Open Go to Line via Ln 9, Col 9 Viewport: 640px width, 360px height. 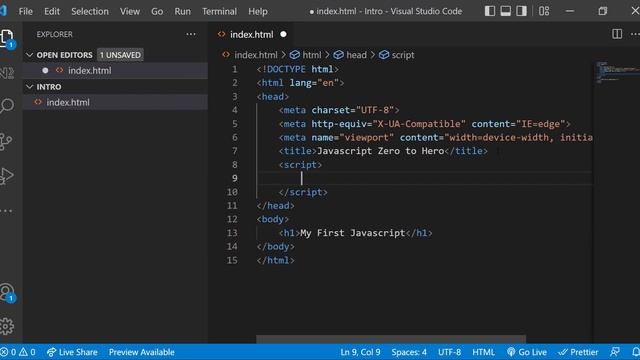pos(360,352)
